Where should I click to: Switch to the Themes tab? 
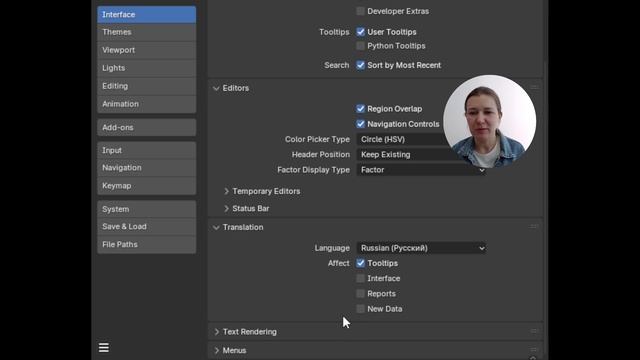click(x=147, y=32)
